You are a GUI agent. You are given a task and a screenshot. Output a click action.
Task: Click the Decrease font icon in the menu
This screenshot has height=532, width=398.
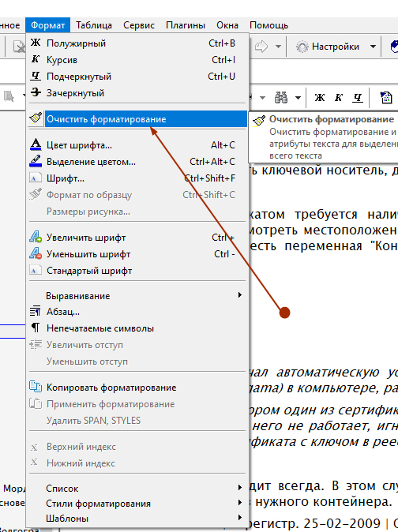[x=36, y=253]
